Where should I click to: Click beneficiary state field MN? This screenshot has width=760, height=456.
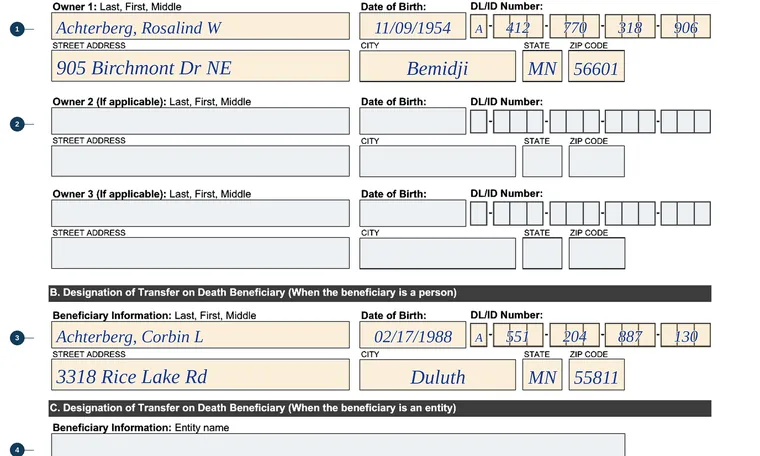point(542,375)
